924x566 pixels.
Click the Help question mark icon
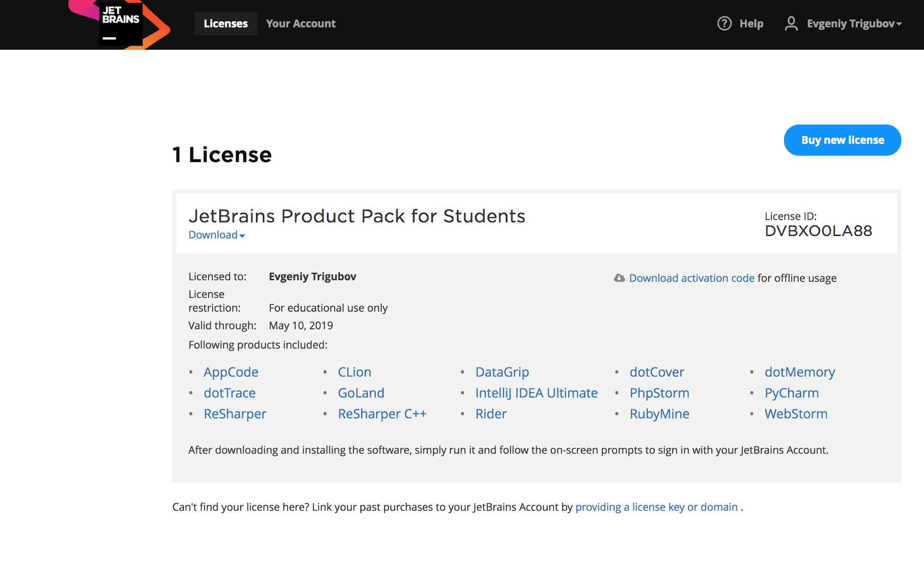[724, 24]
